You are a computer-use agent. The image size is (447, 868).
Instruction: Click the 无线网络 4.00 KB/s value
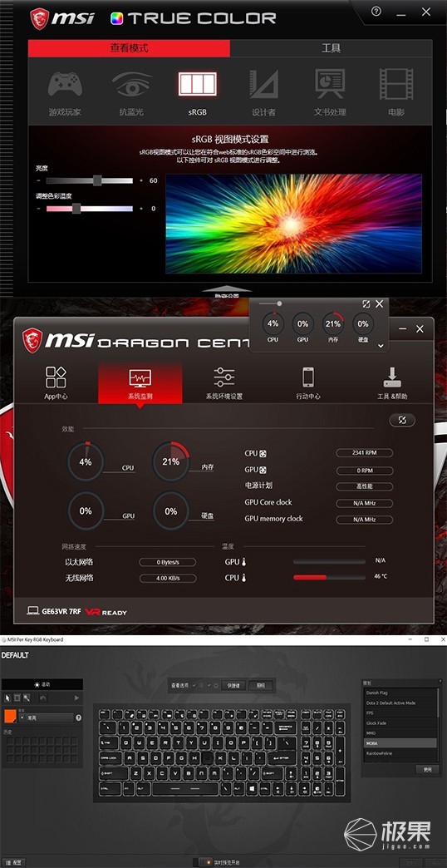tap(168, 579)
